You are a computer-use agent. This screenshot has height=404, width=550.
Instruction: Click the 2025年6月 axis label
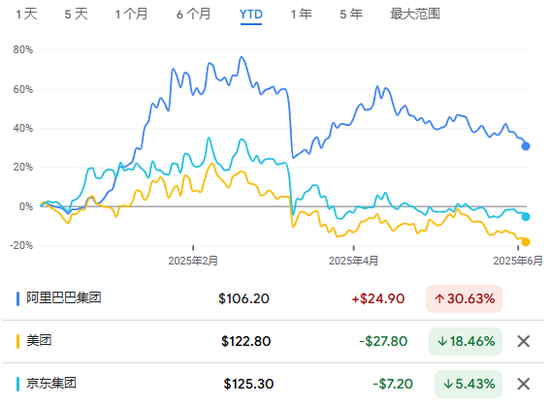pos(518,261)
